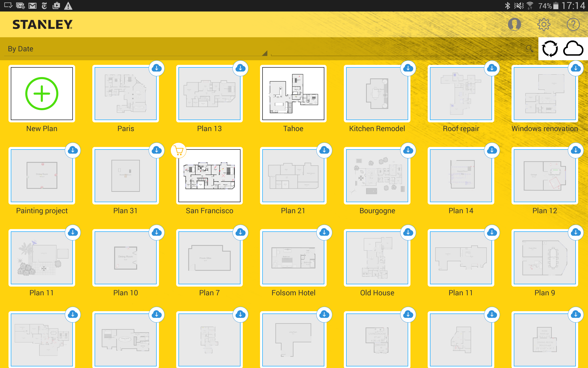This screenshot has height=368, width=588.
Task: Download Kitchen Remodel via cloud icon
Action: point(408,68)
